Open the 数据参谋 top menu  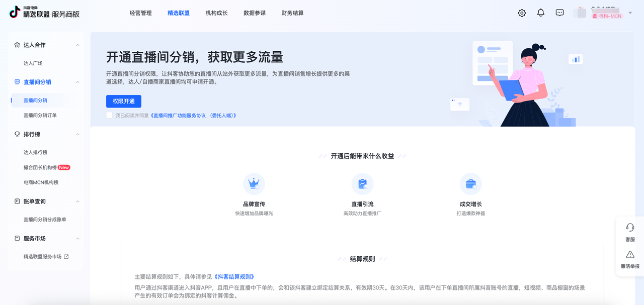coord(255,13)
